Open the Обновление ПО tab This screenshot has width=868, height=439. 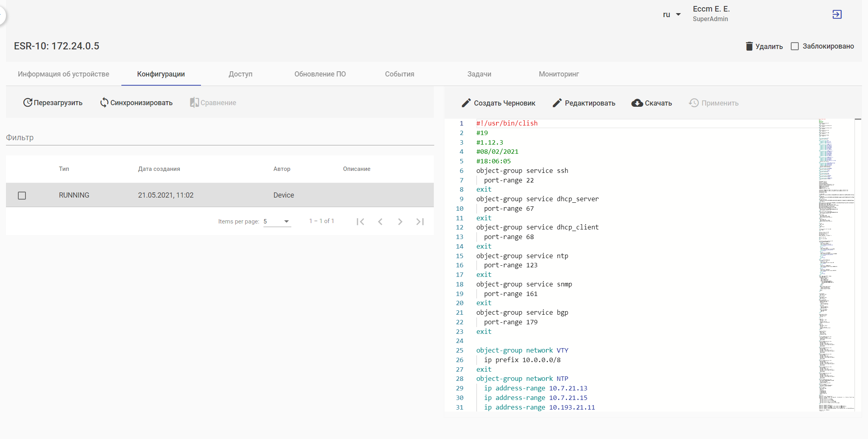320,74
